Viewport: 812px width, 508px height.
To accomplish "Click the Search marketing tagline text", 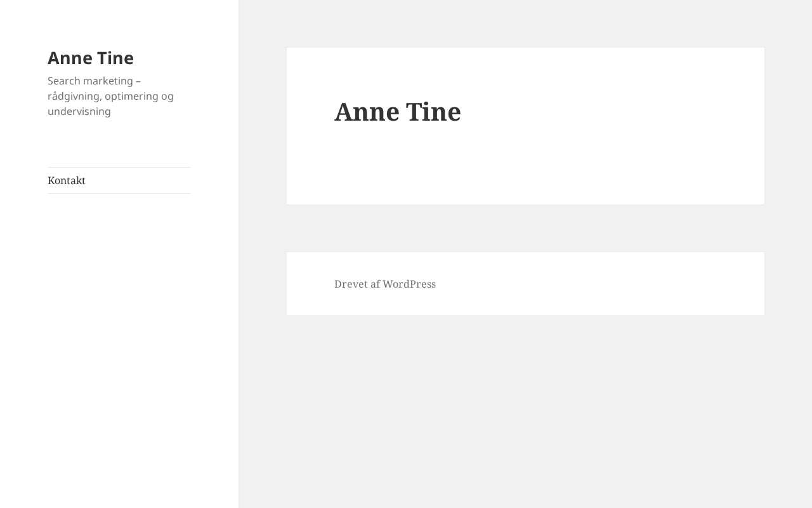I will pyautogui.click(x=110, y=96).
